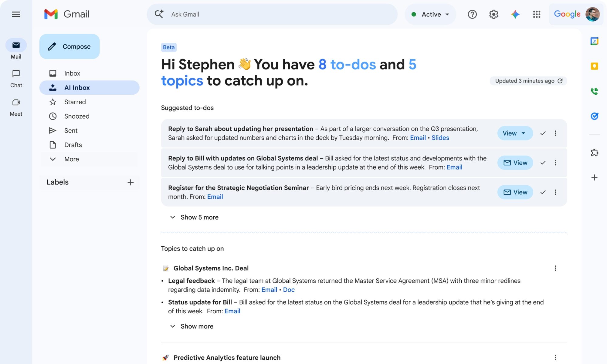This screenshot has height=364, width=607.
Task: Open the Active status dropdown
Action: pyautogui.click(x=430, y=14)
